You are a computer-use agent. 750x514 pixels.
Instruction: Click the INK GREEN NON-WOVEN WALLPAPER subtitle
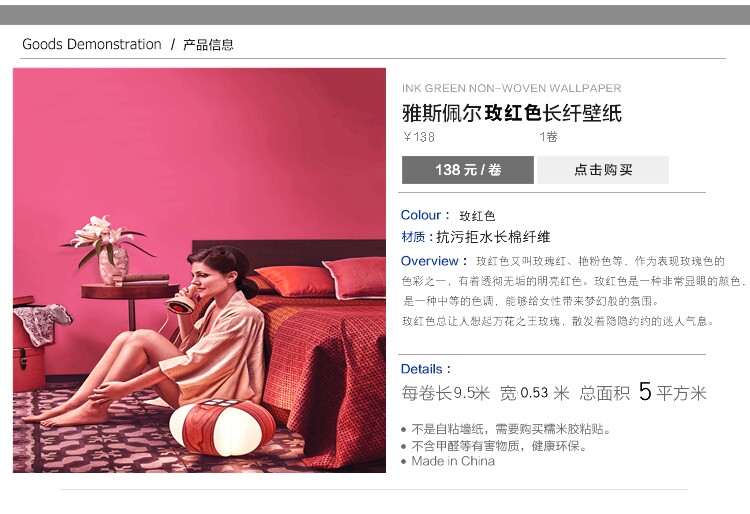[x=511, y=88]
